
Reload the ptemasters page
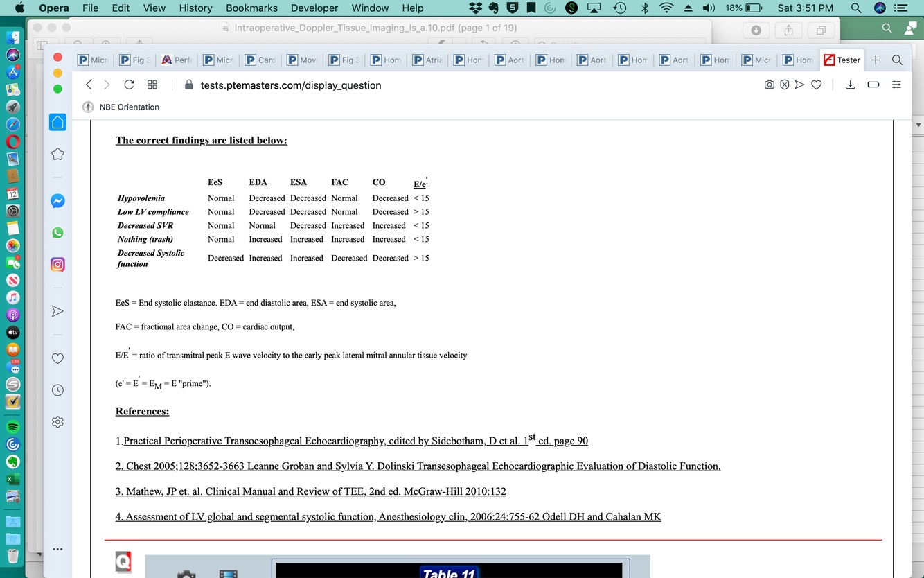[129, 85]
